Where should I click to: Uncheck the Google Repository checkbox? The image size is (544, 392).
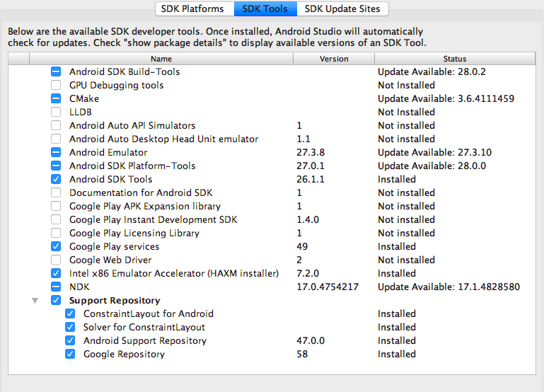(70, 354)
